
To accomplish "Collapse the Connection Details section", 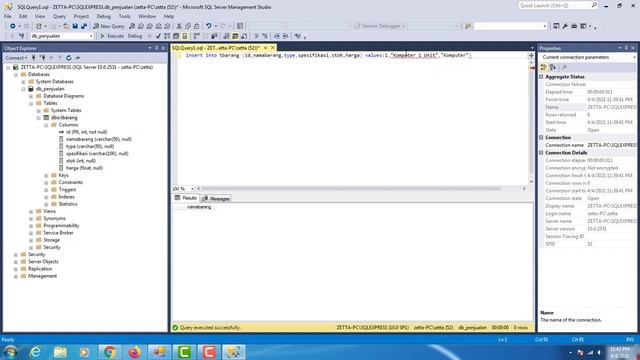I will pos(542,153).
